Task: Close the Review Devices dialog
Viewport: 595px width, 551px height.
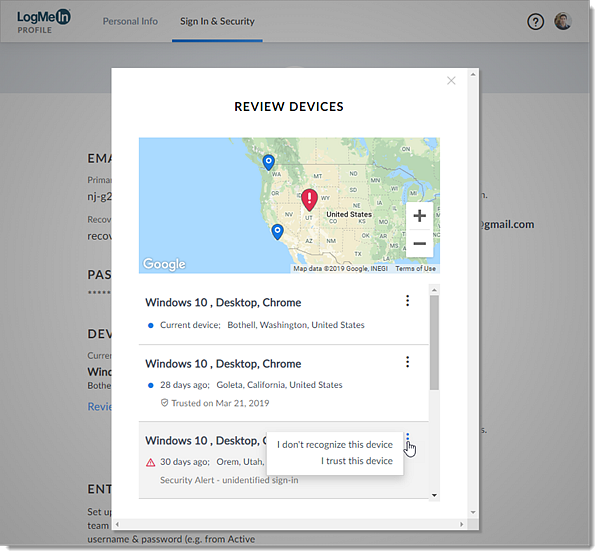Action: (451, 80)
